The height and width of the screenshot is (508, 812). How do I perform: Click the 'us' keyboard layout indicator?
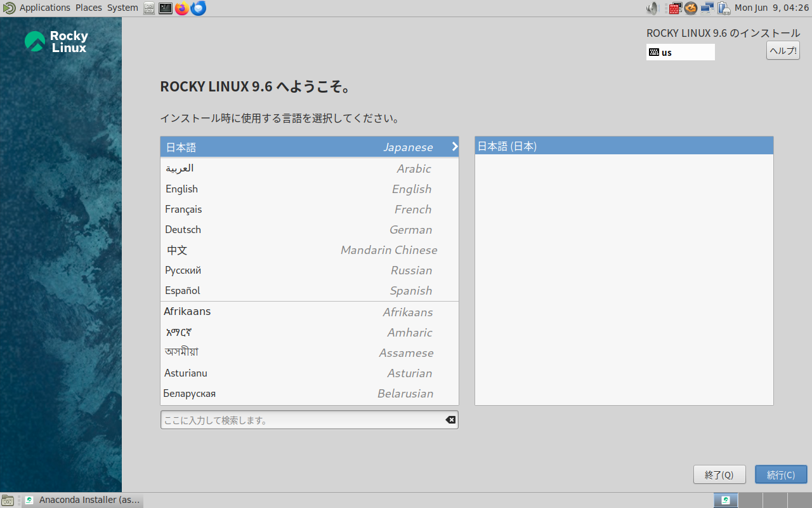click(681, 52)
